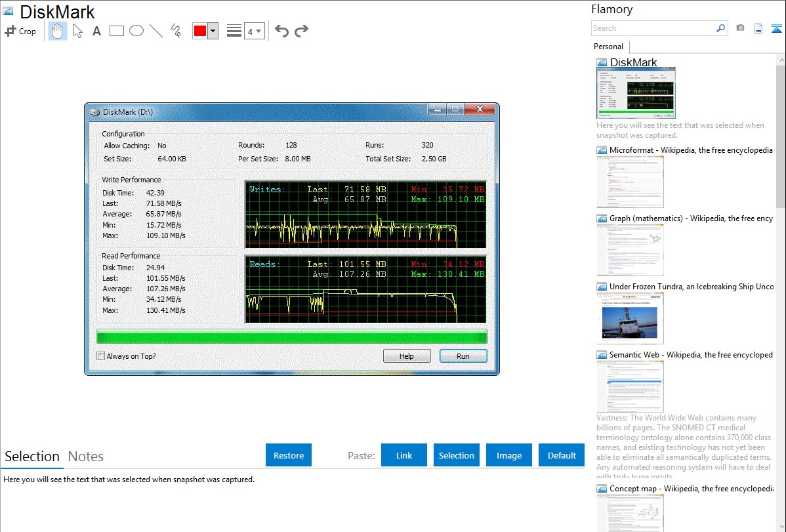Click the "65.87 MB/s" write average value
The image size is (786, 532).
click(164, 214)
